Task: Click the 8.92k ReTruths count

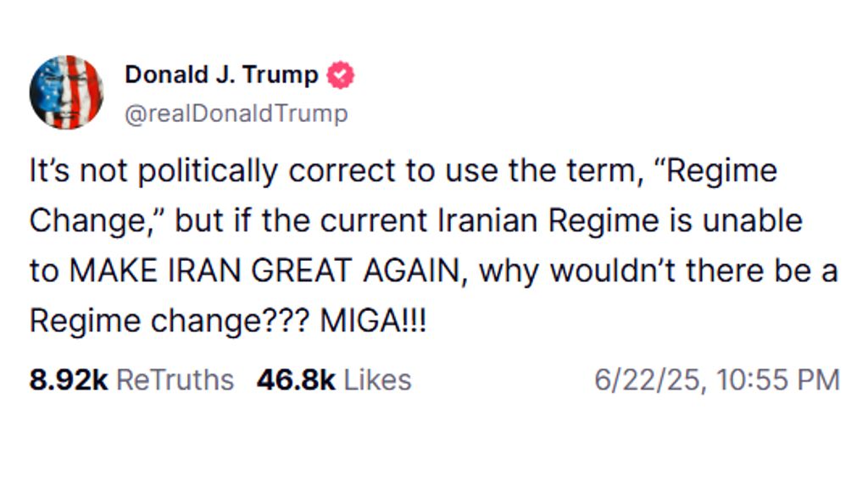Action: point(68,380)
